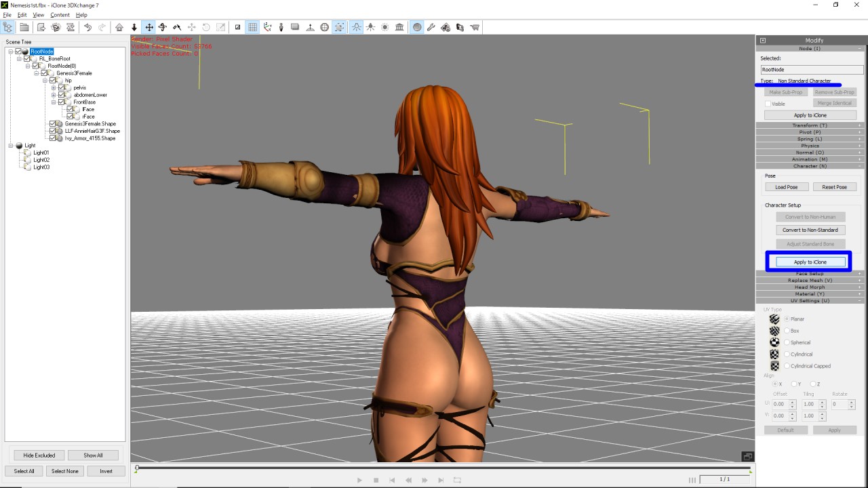Collapse the FrontBase tree node
This screenshot has height=488, width=868.
coord(54,102)
